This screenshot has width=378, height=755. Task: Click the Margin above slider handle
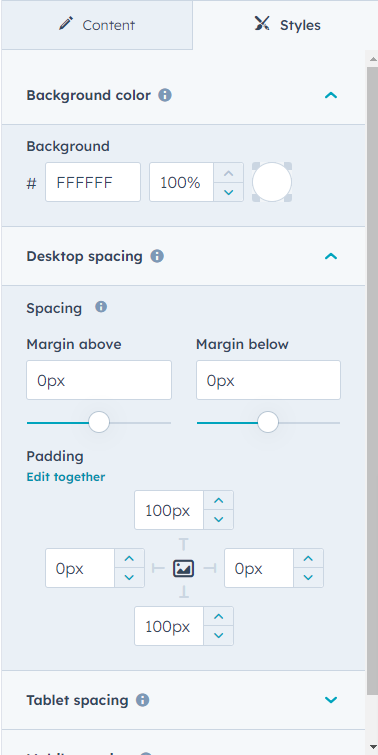99,423
